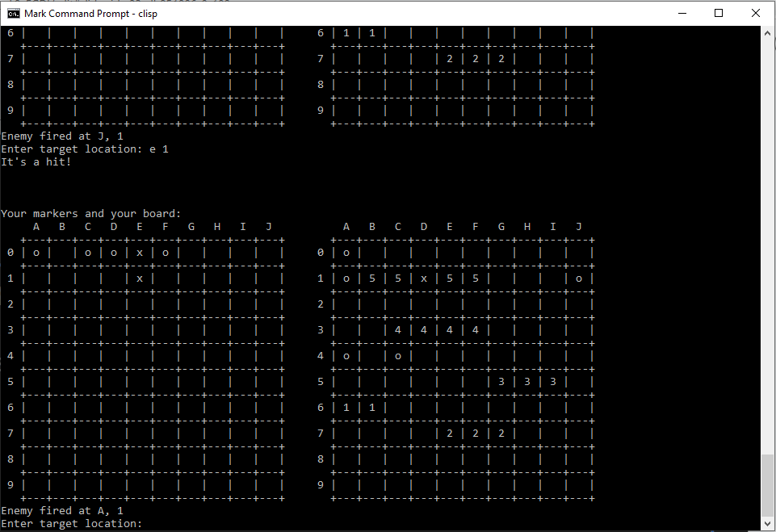Click the 'o' at C, 4 on your ship board
The height and width of the screenshot is (532, 776).
pyautogui.click(x=398, y=356)
